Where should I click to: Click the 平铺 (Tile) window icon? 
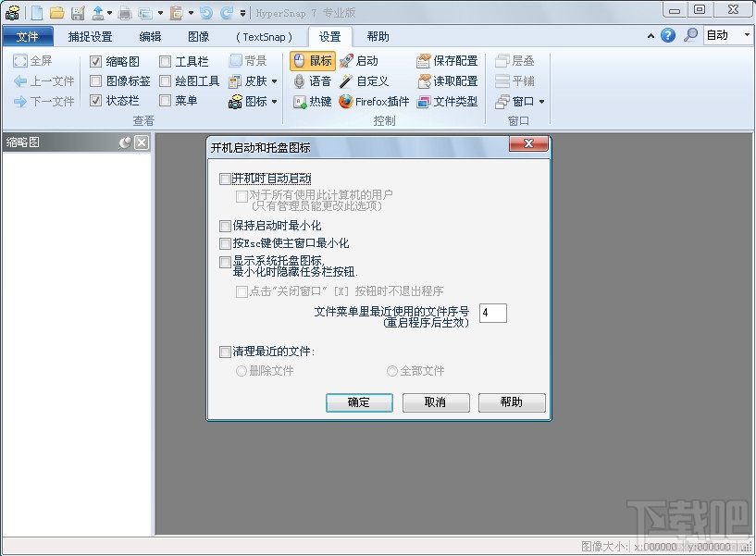[521, 80]
